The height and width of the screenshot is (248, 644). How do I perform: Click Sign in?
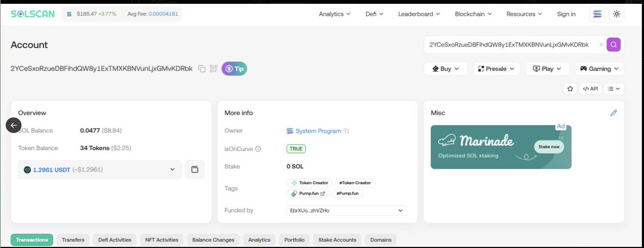[x=566, y=14]
